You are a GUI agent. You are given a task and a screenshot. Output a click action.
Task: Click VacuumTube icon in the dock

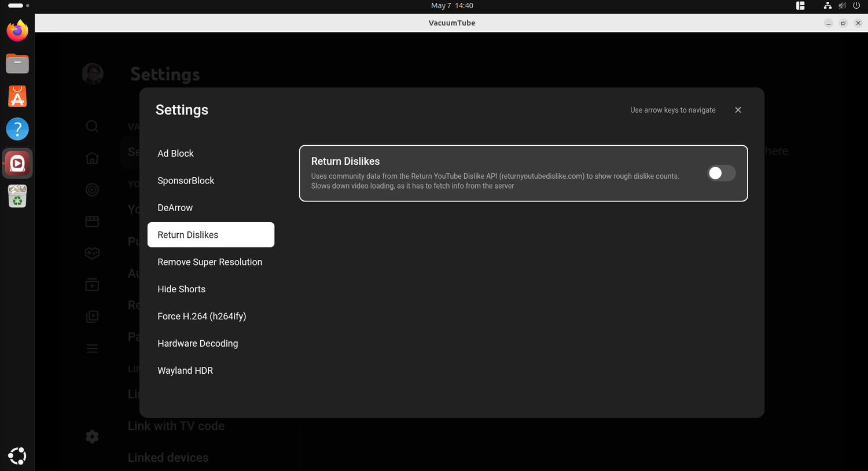click(17, 164)
